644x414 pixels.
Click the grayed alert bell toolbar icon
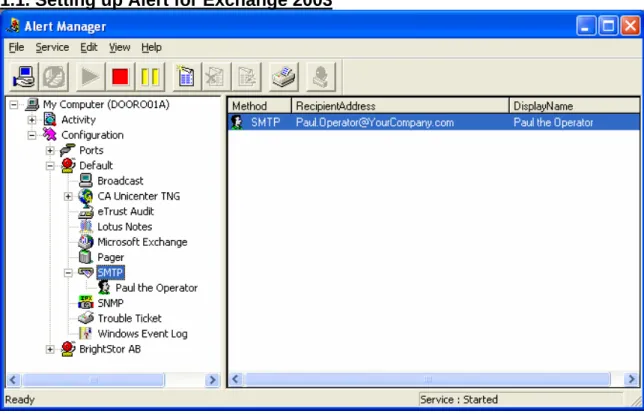pyautogui.click(x=321, y=77)
